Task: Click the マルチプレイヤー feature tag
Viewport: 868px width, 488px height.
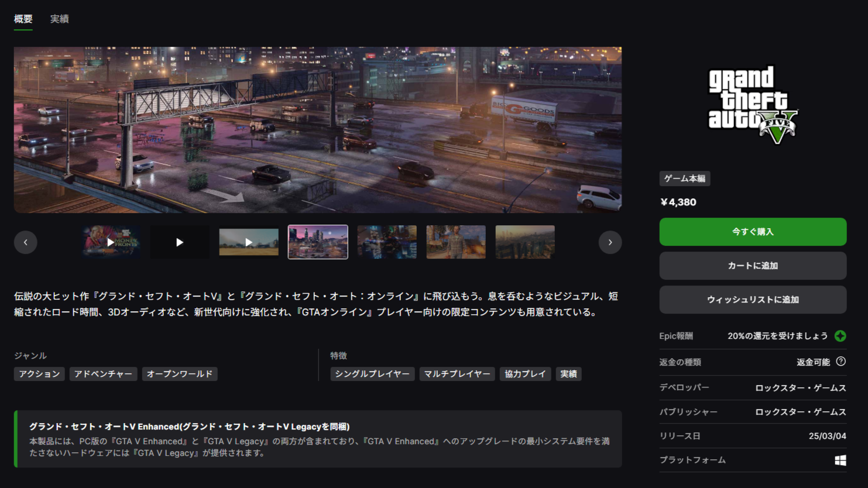Action: click(x=457, y=374)
